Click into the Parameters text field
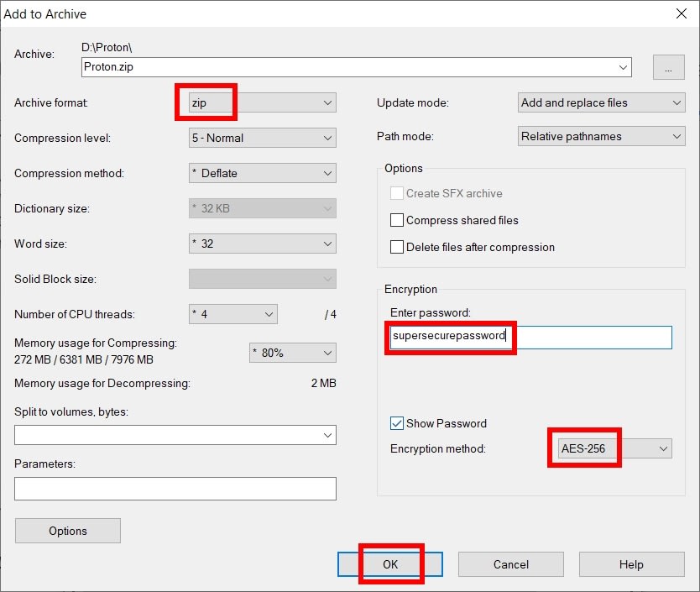700x592 pixels. coord(175,489)
